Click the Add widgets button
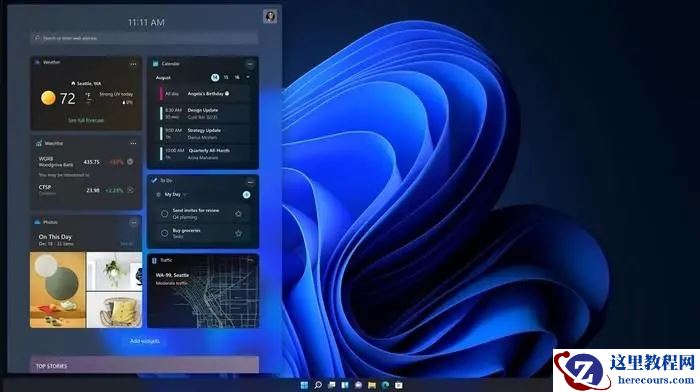Image resolution: width=700 pixels, height=392 pixels. coord(145,341)
